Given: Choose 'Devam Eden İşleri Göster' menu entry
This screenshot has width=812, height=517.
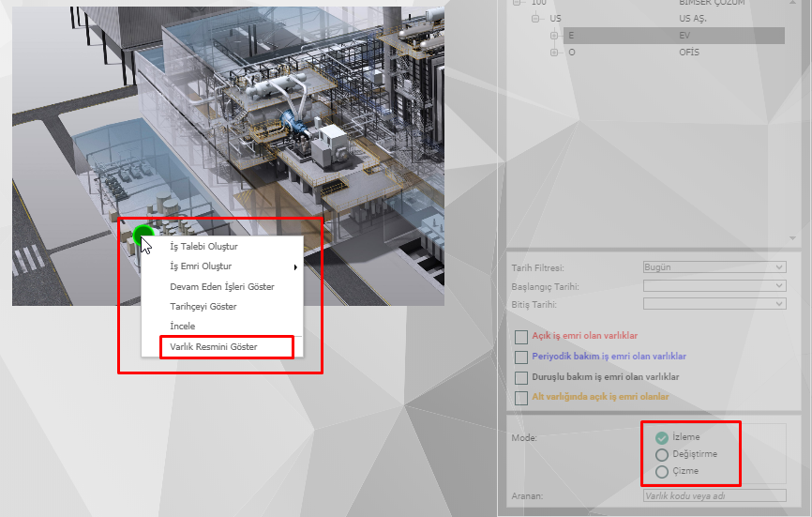Looking at the screenshot, I should [x=221, y=286].
